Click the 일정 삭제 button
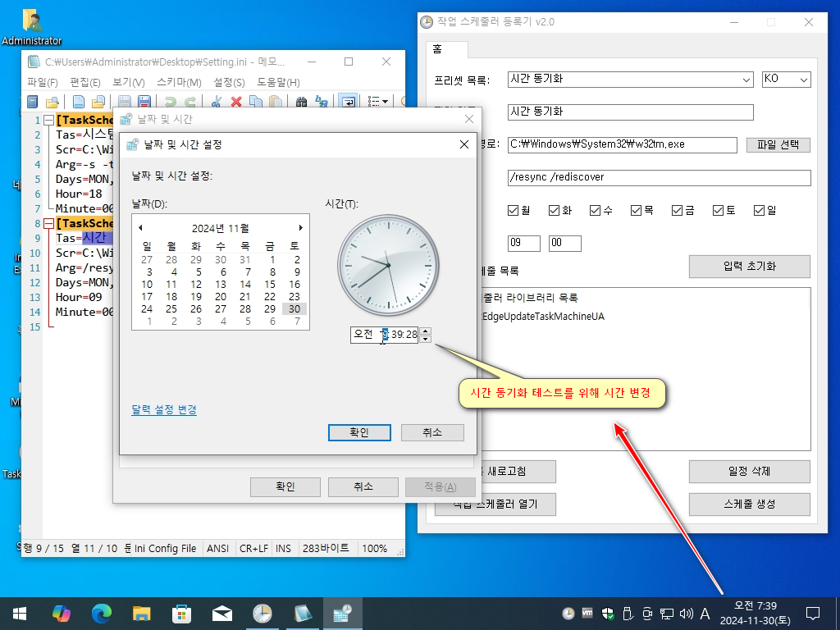 [x=750, y=472]
